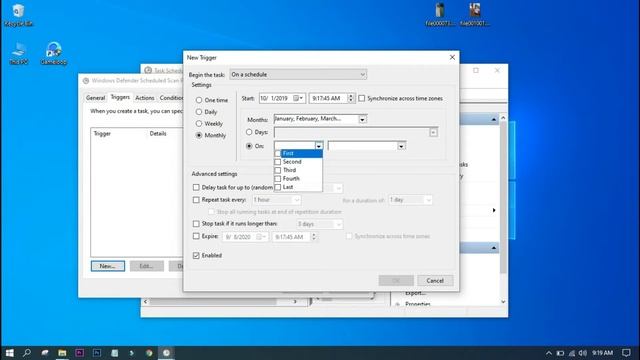Select the free001001 desktop file icon
The image size is (640, 360).
coord(474,15)
